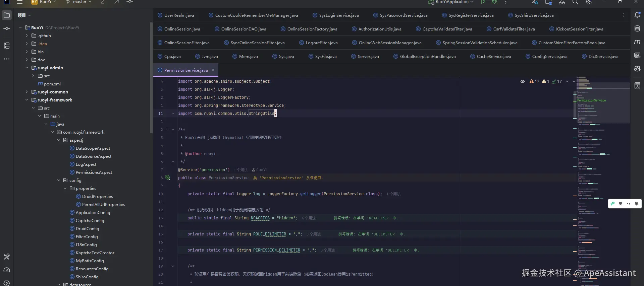
Task: Open the Database tool window
Action: (x=637, y=29)
